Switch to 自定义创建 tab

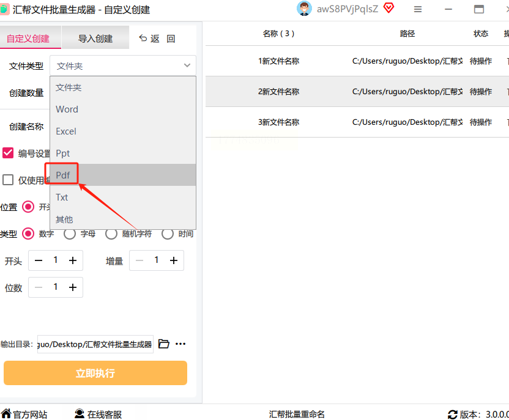pos(30,38)
